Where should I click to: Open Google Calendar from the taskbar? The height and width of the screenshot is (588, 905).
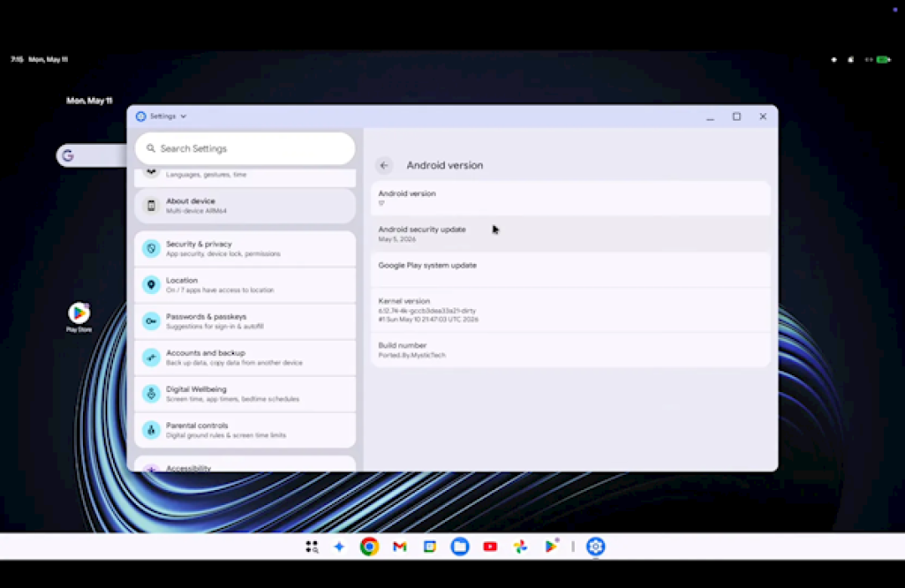tap(429, 546)
